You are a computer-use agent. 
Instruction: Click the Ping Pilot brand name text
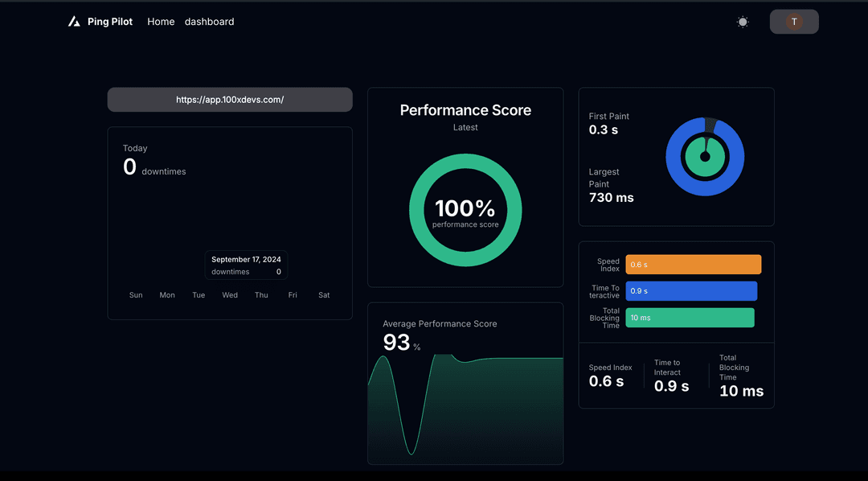[x=110, y=22]
